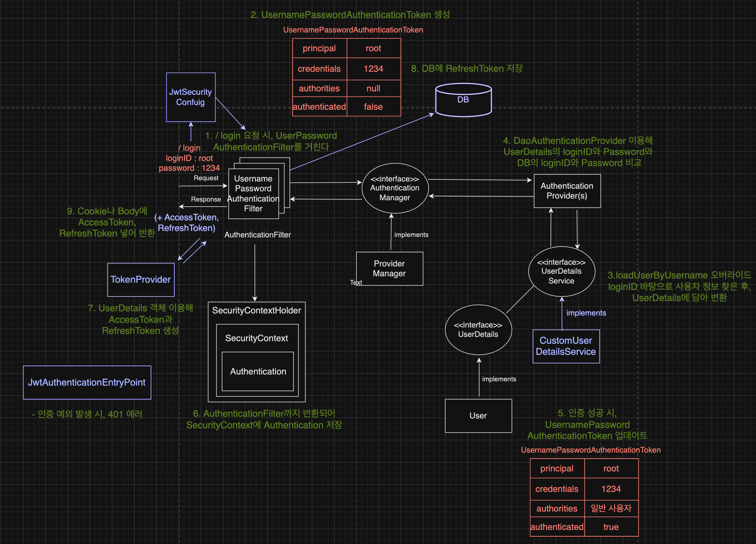Screen dimensions: 756x544
Task: Click step 7 UserDetails 객체 caption
Action: tap(141, 319)
